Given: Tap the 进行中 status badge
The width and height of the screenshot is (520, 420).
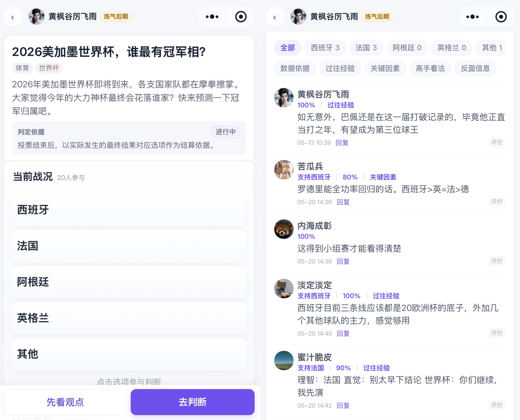Looking at the screenshot, I should [x=226, y=132].
